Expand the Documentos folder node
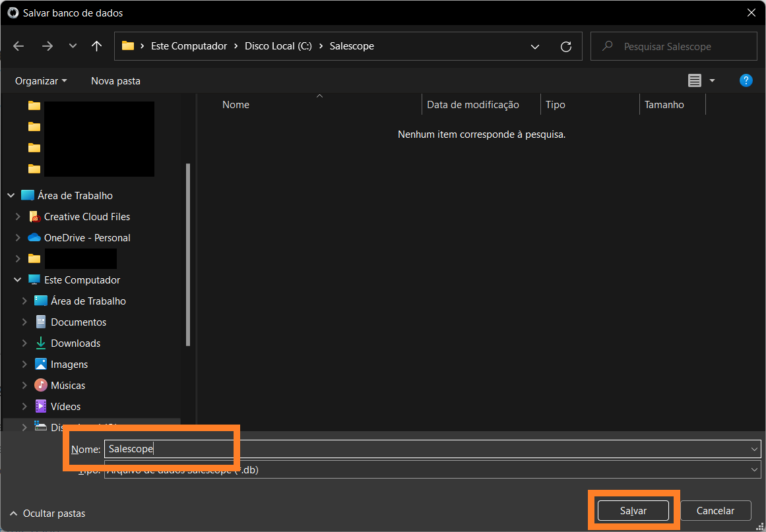This screenshot has height=532, width=766. click(x=24, y=322)
